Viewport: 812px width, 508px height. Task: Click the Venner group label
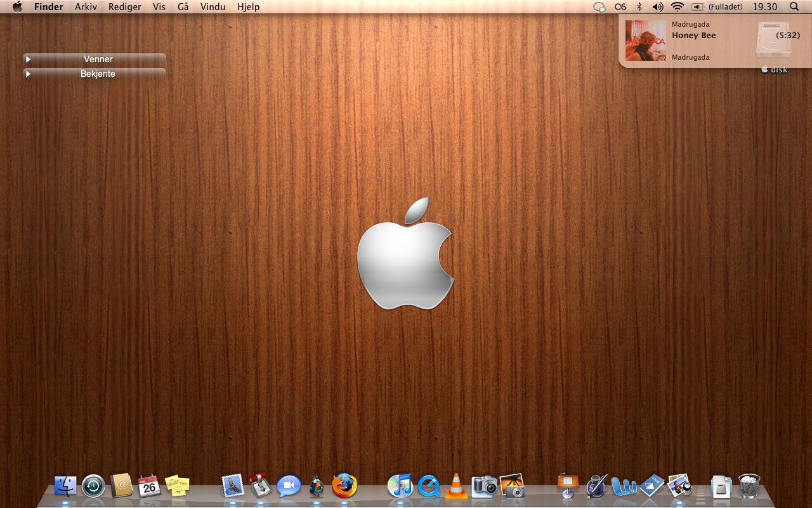click(98, 59)
